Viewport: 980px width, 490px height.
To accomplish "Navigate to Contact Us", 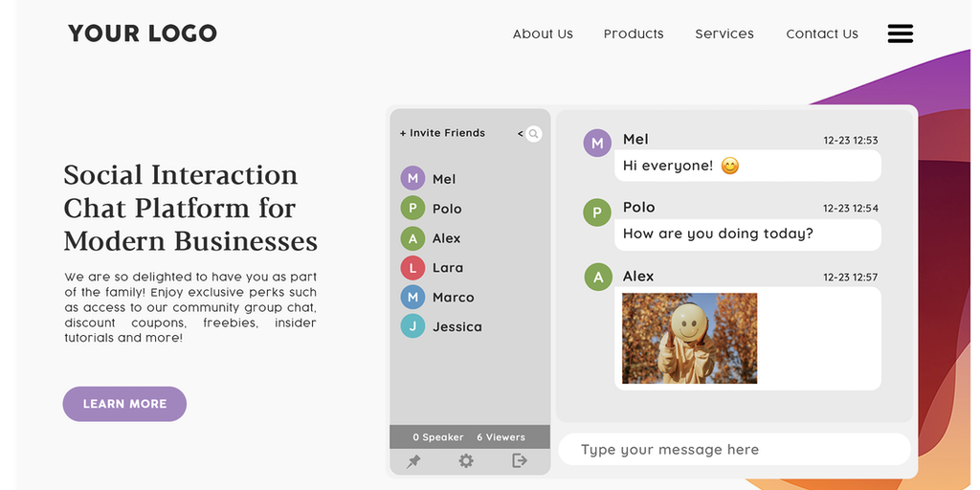I will point(822,33).
